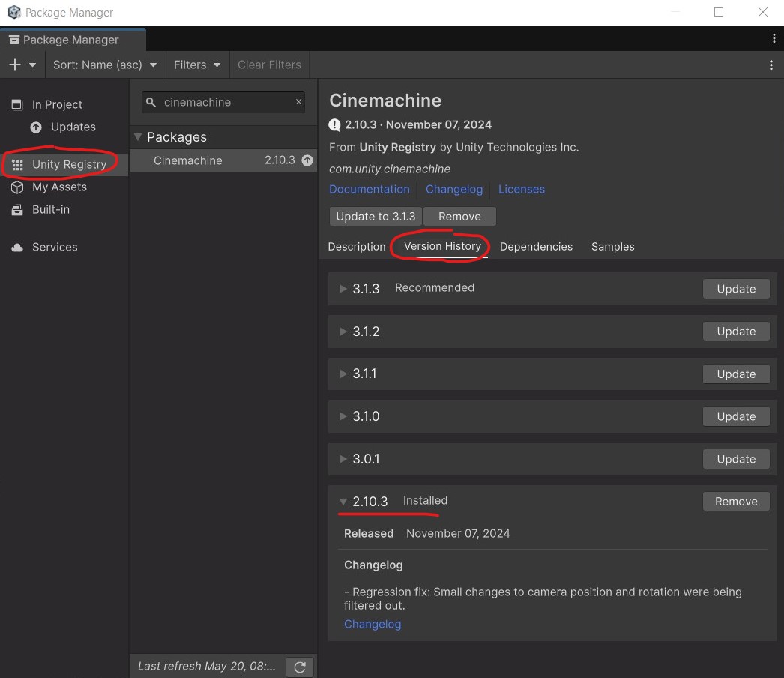The width and height of the screenshot is (784, 678).
Task: Close the Package Manager window
Action: (x=762, y=12)
